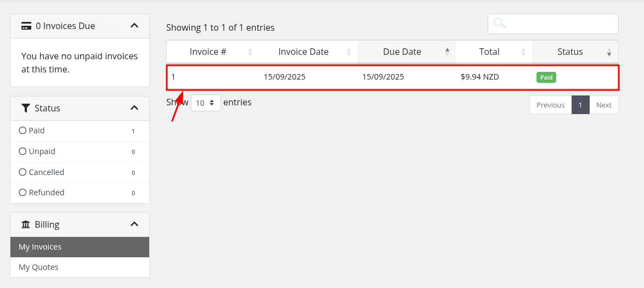The image size is (644, 288).
Task: Collapse the Status filter panel
Action: [134, 108]
